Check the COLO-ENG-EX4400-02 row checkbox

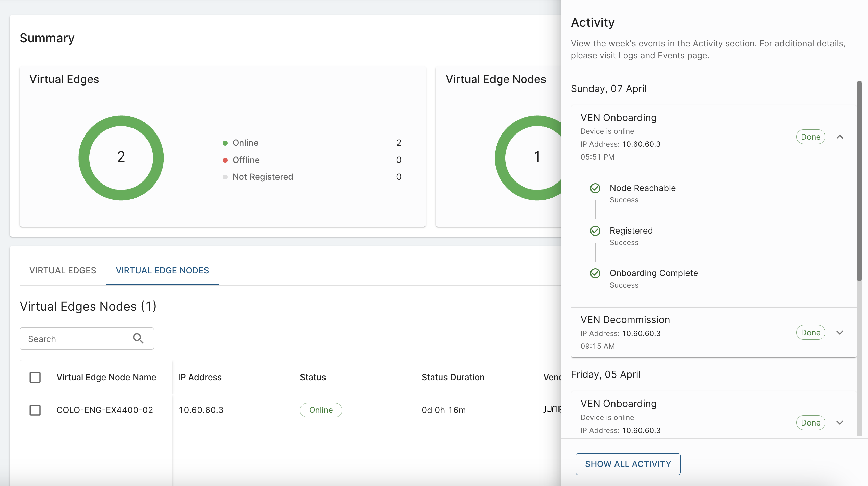click(x=35, y=410)
